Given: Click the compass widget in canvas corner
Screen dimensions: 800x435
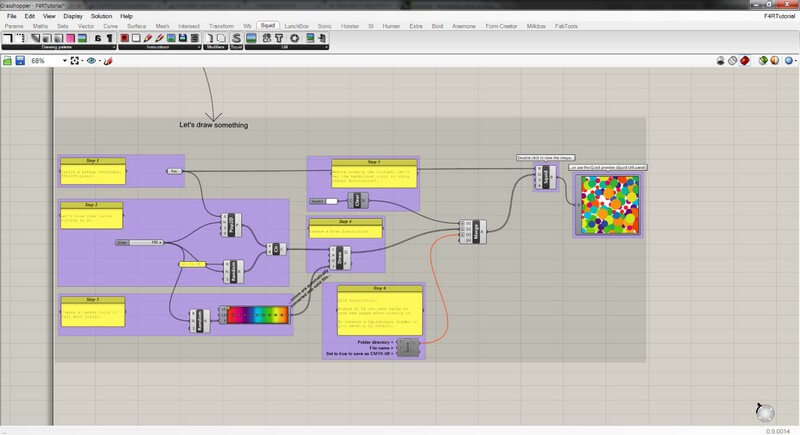Looking at the screenshot, I should click(765, 412).
